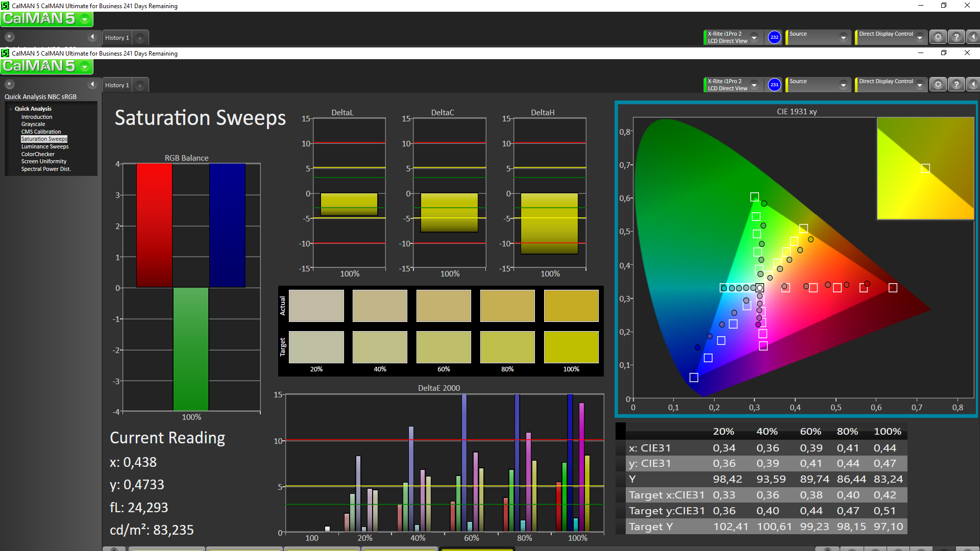The width and height of the screenshot is (980, 551).
Task: Click 100% green target square on CIE chart
Action: [x=754, y=197]
